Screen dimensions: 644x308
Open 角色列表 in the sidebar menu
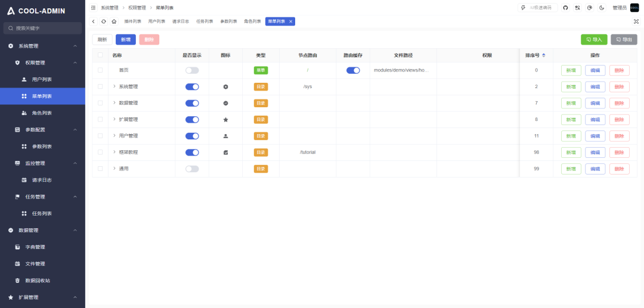pyautogui.click(x=42, y=113)
